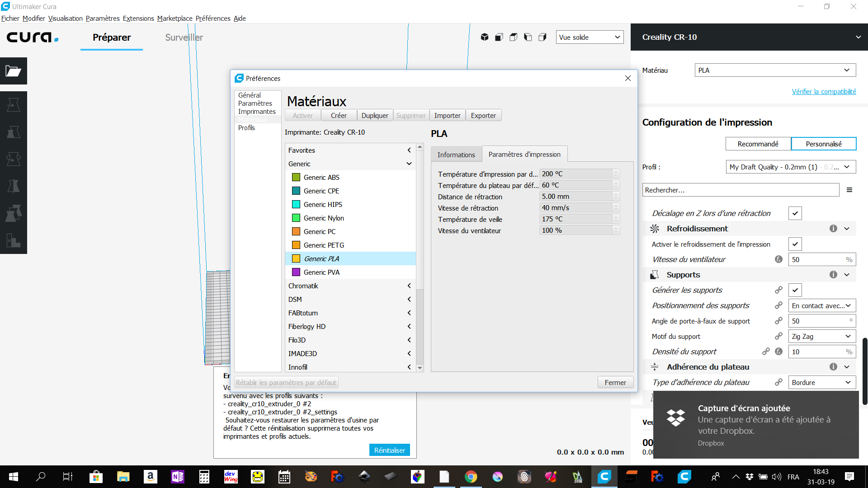Select the Rotate tool in left toolbar
This screenshot has width=868, height=488.
point(14,159)
